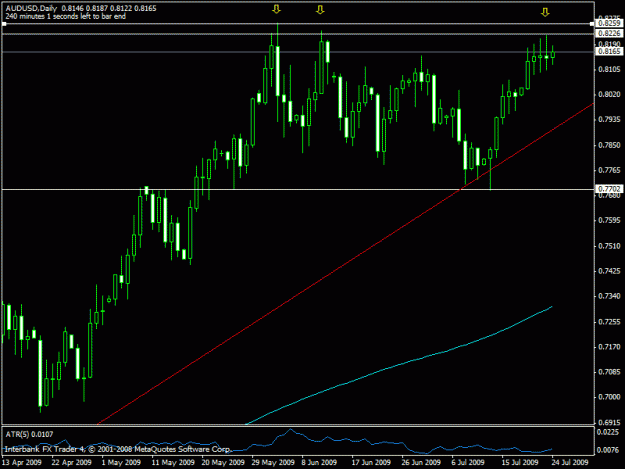Viewport: 625px width, 469px height.
Task: Select the cyan moving average line
Action: point(399,365)
